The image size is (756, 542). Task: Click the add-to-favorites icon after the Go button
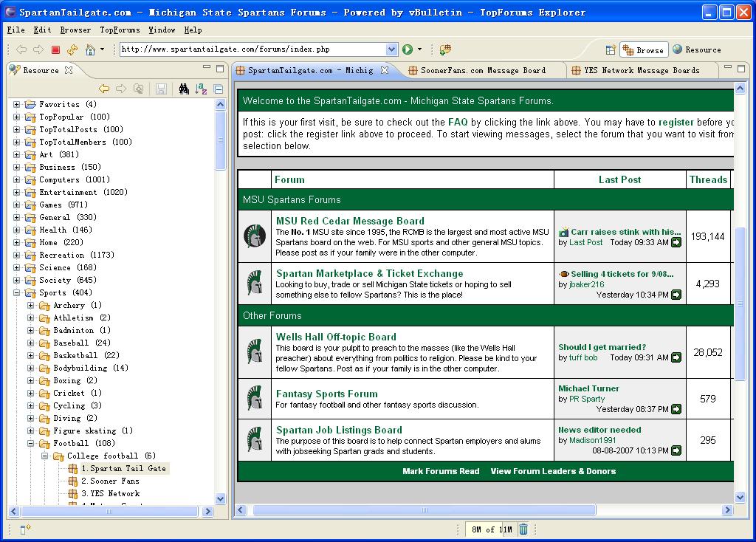click(x=445, y=49)
